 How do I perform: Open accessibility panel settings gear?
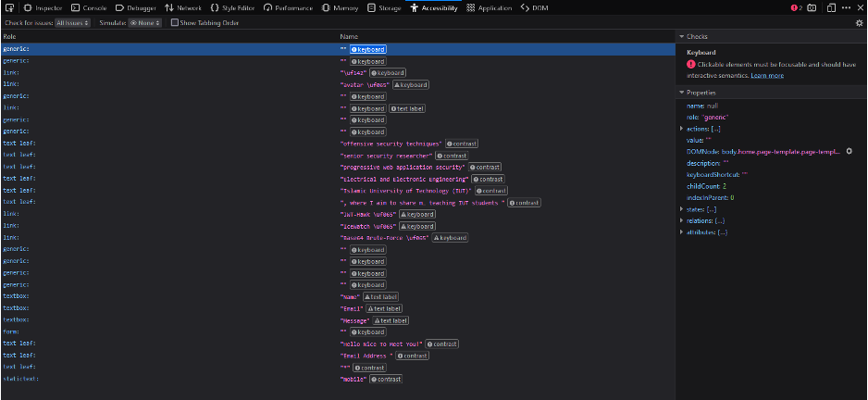pyautogui.click(x=858, y=22)
